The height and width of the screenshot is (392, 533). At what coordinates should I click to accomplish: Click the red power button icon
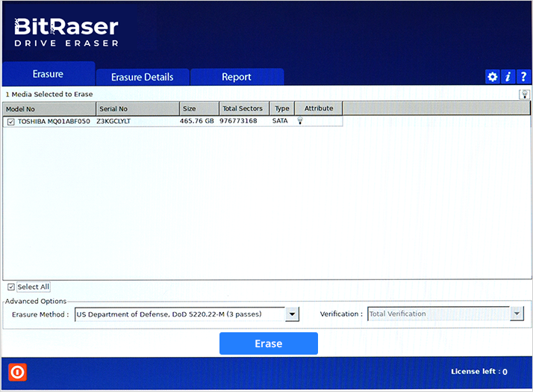point(17,373)
